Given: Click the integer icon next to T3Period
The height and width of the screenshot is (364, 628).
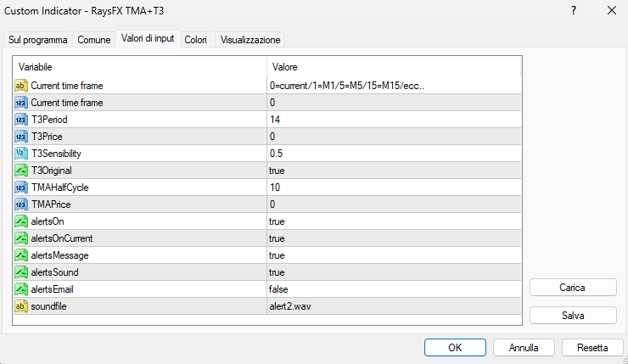Looking at the screenshot, I should [x=21, y=120].
